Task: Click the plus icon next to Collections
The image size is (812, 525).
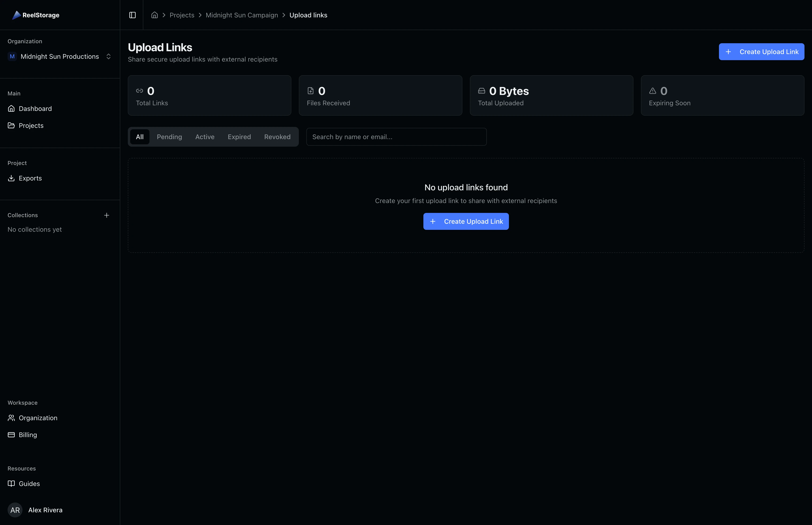Action: tap(107, 215)
